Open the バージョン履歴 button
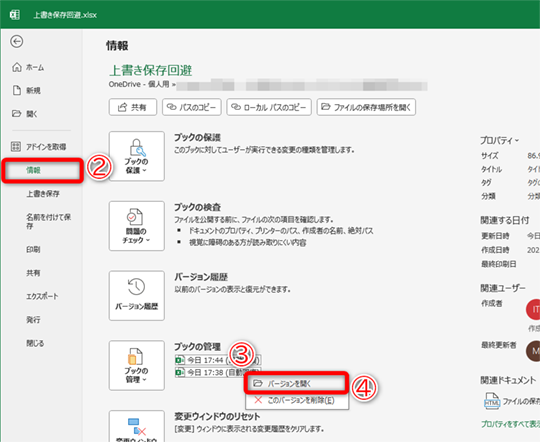Screen dimensions: 540x442 [x=137, y=296]
